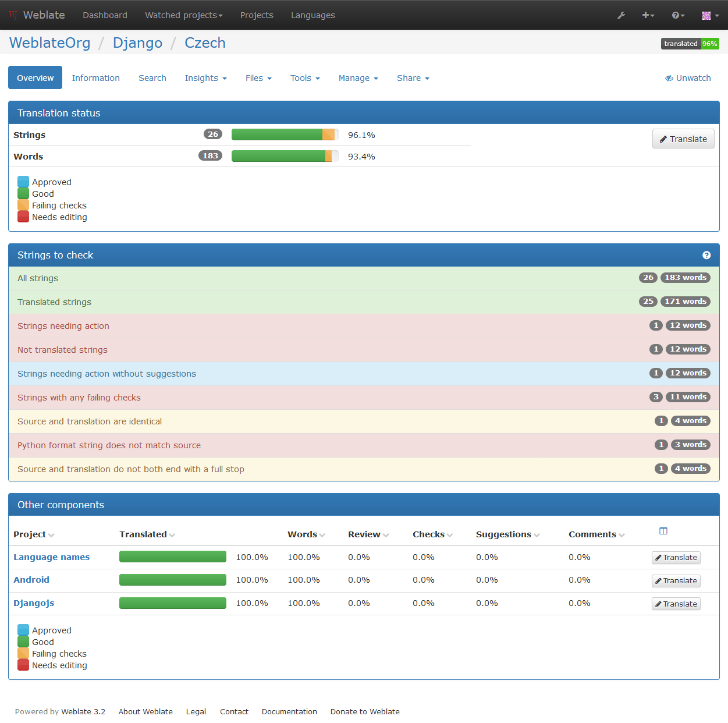Open the Insights dropdown
This screenshot has width=728, height=723.
205,78
